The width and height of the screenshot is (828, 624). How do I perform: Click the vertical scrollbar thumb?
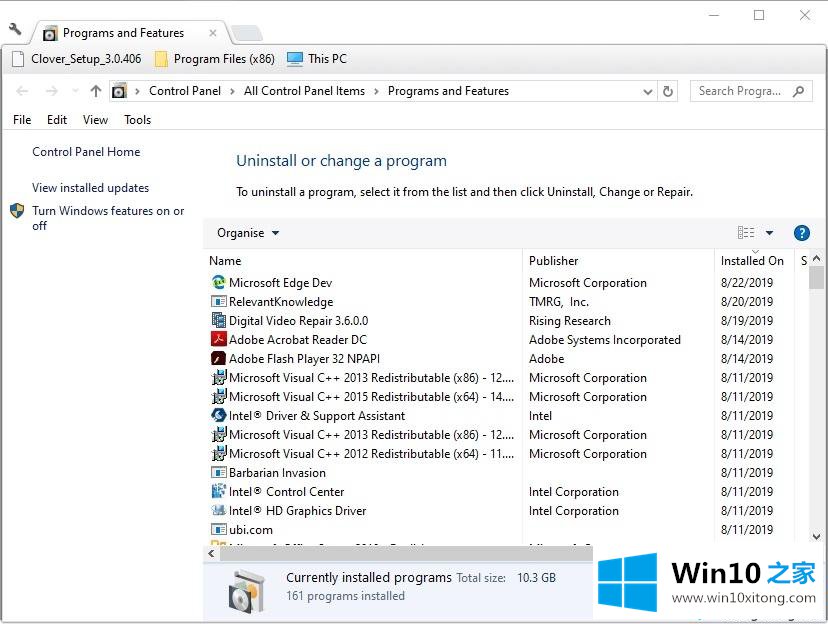816,278
